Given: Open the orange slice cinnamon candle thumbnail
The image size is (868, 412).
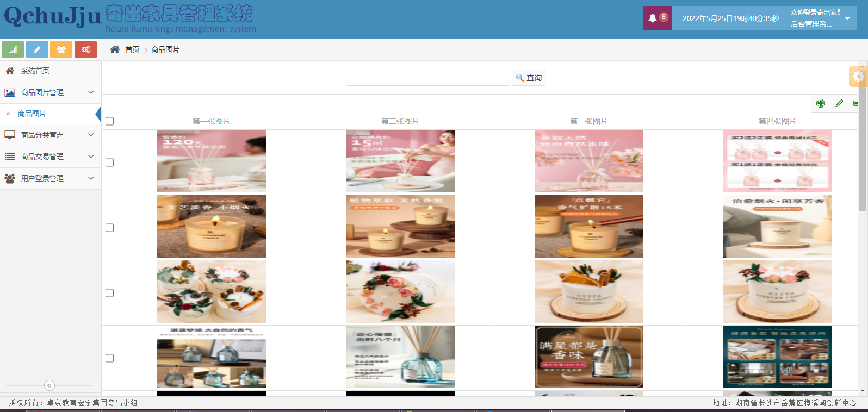Looking at the screenshot, I should coord(589,291).
